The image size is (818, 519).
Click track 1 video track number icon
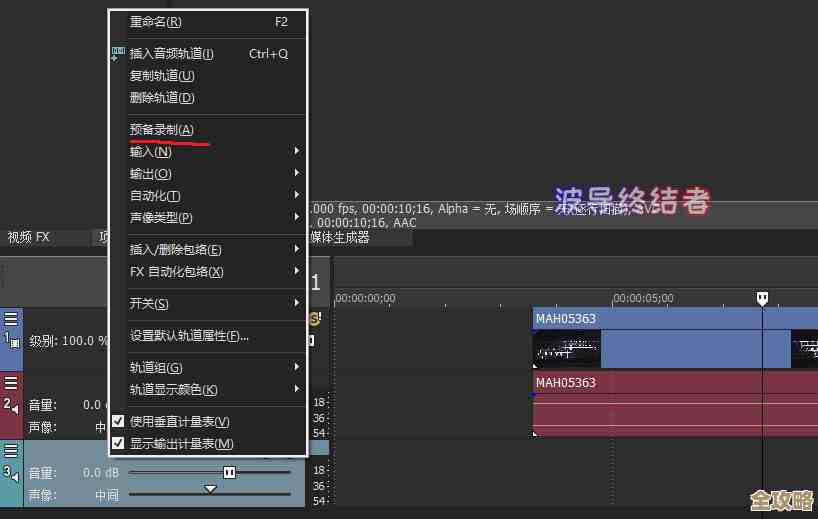point(11,341)
